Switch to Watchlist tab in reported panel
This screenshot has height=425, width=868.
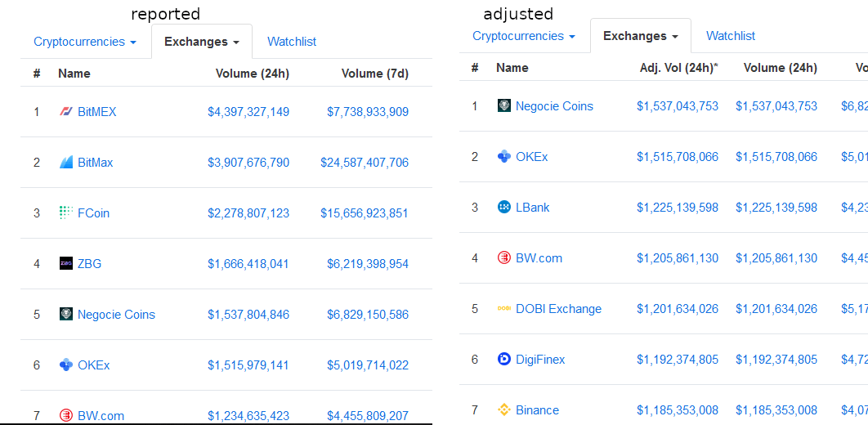[292, 42]
